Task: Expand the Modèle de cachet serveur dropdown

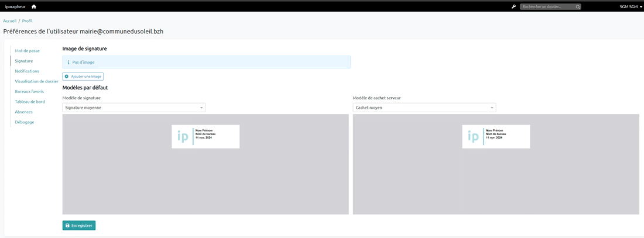Action: [x=424, y=108]
